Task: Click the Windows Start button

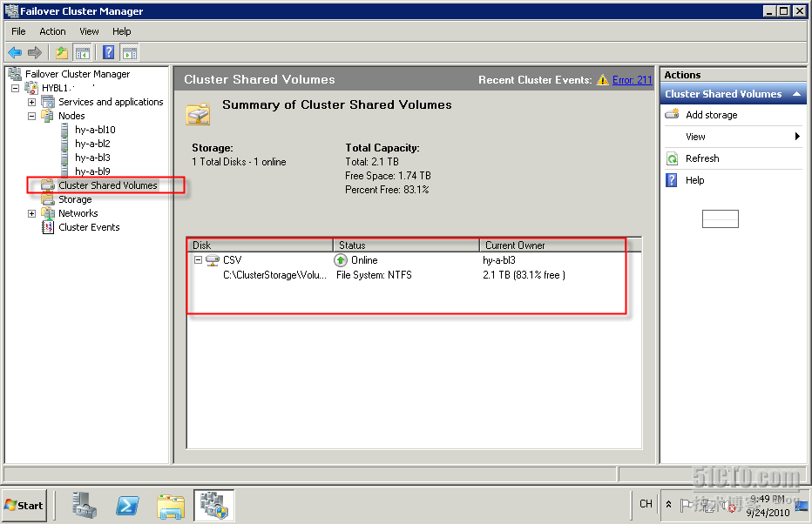Action: pyautogui.click(x=24, y=506)
